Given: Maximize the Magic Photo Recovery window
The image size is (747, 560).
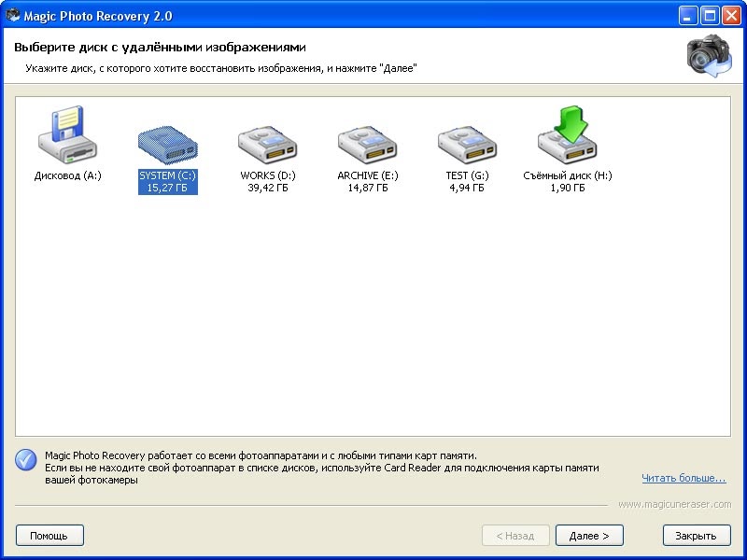Looking at the screenshot, I should click(710, 16).
